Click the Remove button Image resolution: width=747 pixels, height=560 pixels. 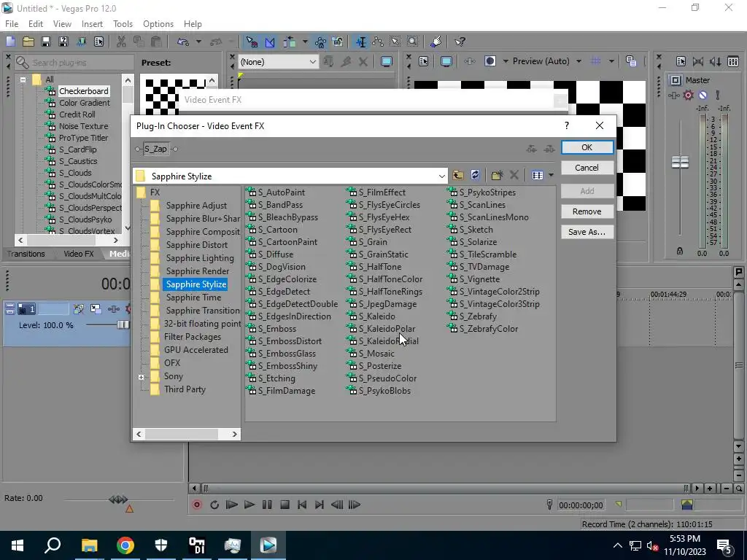tap(587, 211)
